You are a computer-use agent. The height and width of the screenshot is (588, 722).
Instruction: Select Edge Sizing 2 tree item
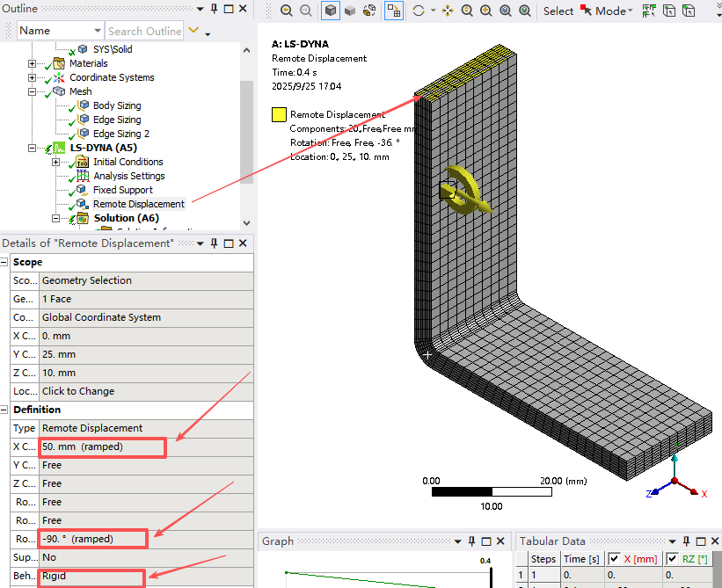(x=121, y=134)
